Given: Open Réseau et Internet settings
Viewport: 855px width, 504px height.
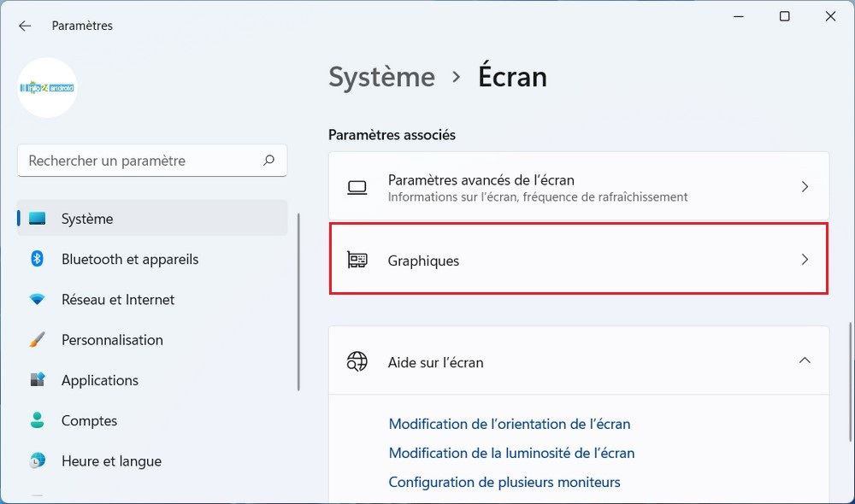Looking at the screenshot, I should 118,300.
